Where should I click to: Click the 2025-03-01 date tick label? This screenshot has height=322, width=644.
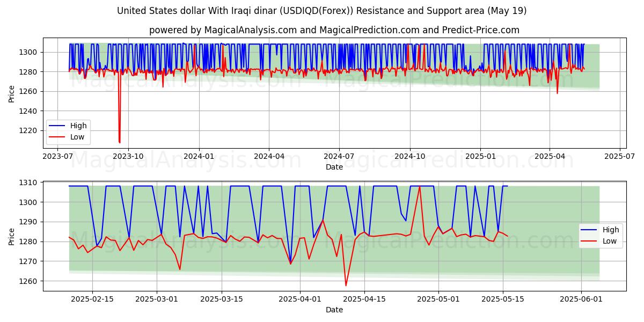pos(157,299)
